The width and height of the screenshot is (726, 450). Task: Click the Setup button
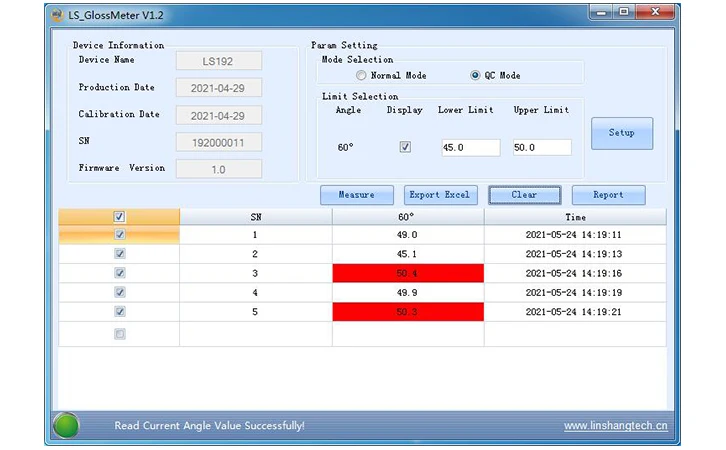click(622, 133)
